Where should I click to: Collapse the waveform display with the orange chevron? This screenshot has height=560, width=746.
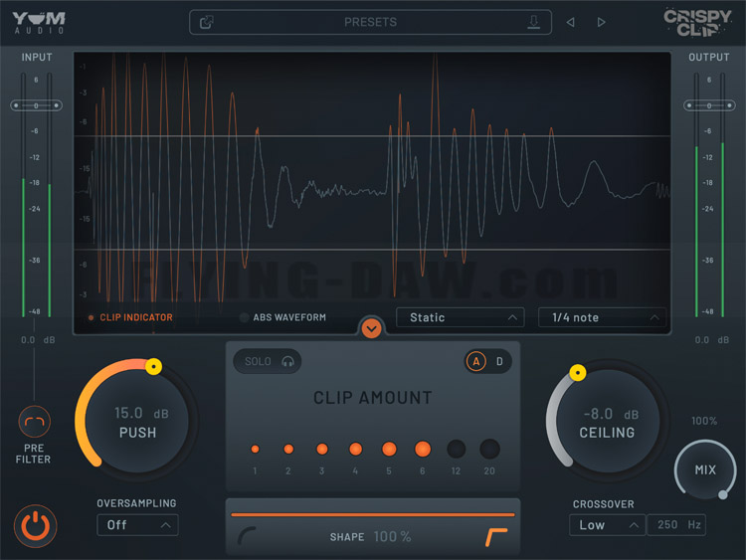coord(371,328)
